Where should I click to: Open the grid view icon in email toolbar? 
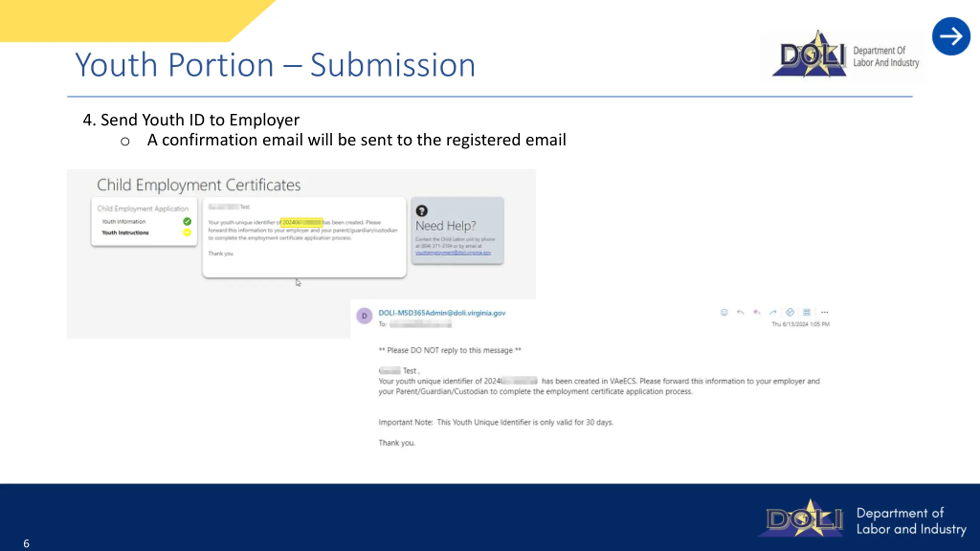click(x=807, y=312)
